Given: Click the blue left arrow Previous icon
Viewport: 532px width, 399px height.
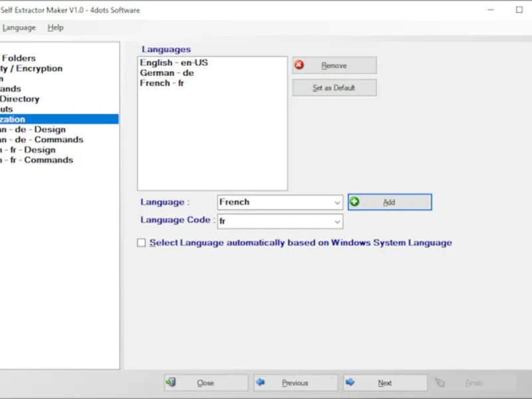Looking at the screenshot, I should tap(261, 382).
